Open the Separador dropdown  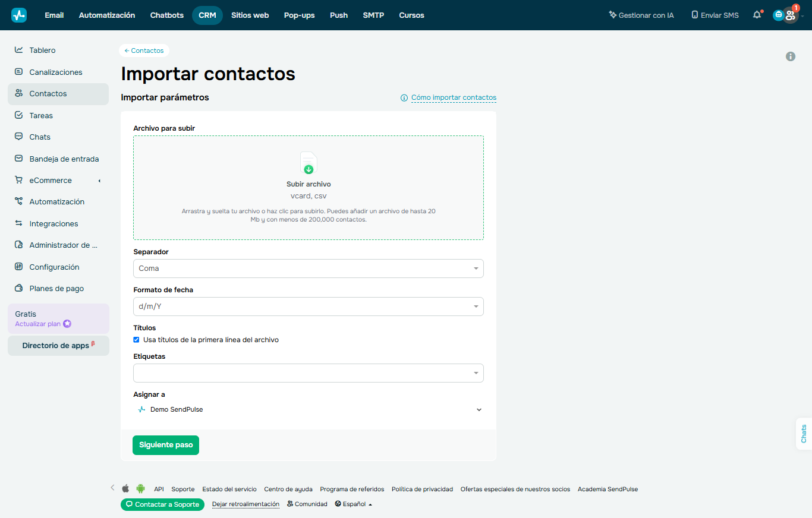pyautogui.click(x=309, y=269)
